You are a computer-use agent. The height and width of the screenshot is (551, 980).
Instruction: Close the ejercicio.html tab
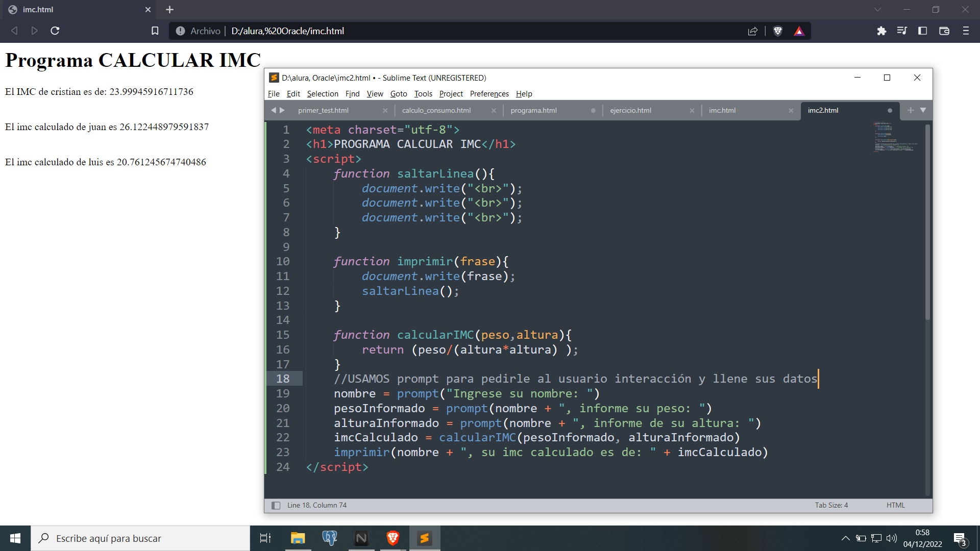[x=692, y=111]
